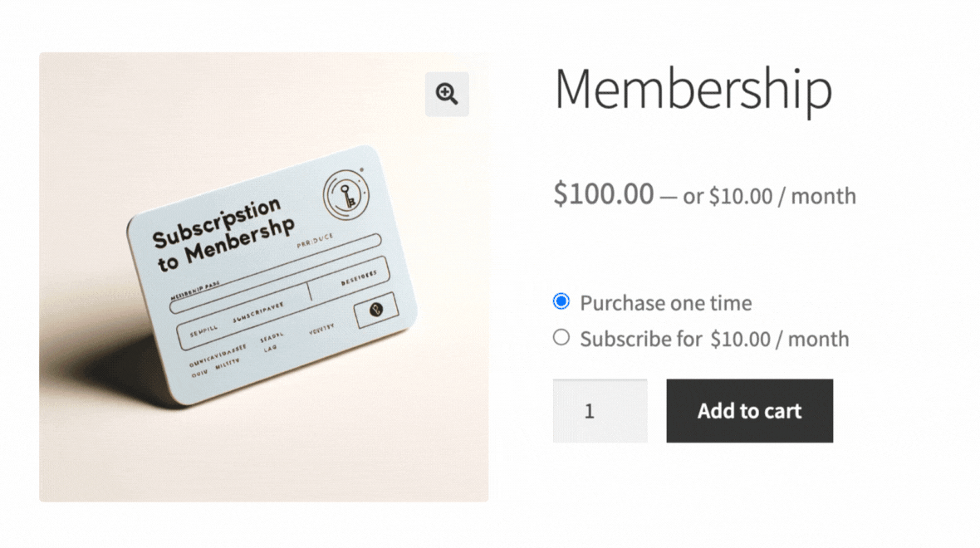Screen dimensions: 980x548
Task: Click the Membership product title
Action: pos(693,88)
